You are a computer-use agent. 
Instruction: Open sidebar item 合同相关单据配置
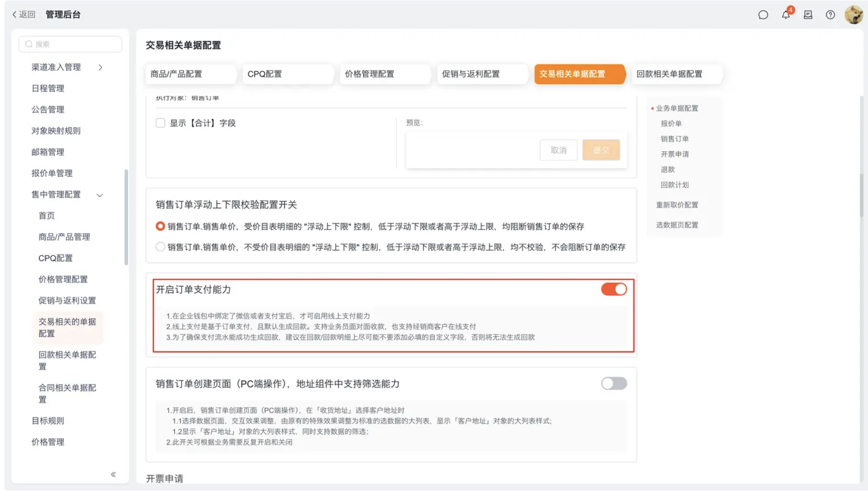pyautogui.click(x=67, y=394)
